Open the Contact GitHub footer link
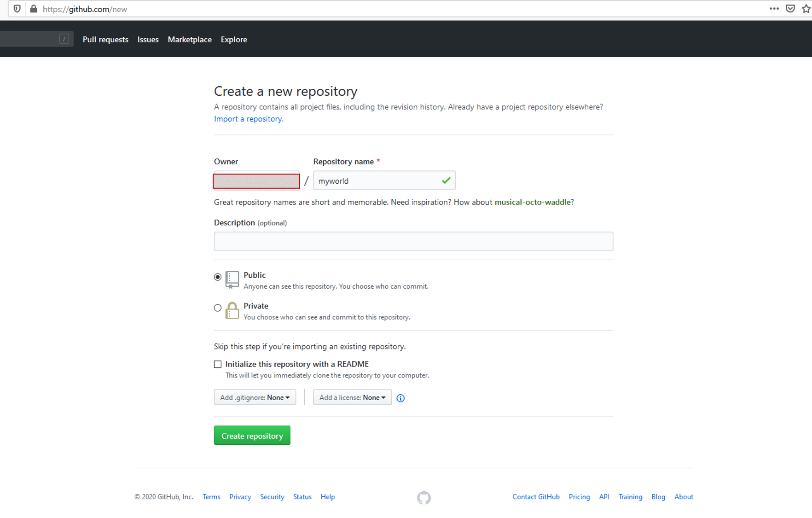 point(536,497)
